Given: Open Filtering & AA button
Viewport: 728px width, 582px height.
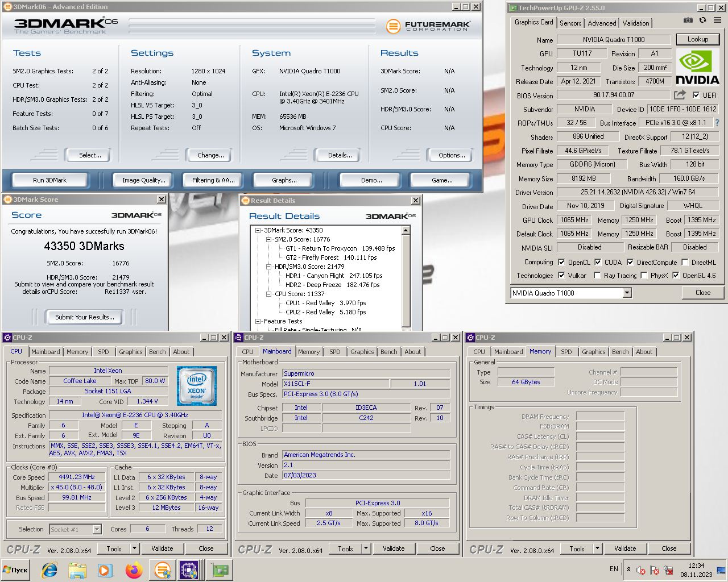Looking at the screenshot, I should coord(213,180).
